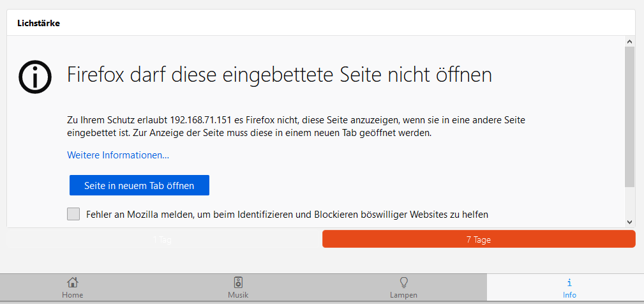
Task: Click the 'Firefox darf diese eingebettete Seite' heading
Action: tap(280, 75)
